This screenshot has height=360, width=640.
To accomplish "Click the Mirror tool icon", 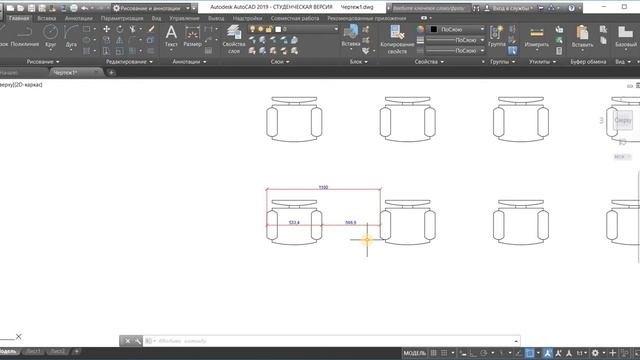I will point(120,40).
